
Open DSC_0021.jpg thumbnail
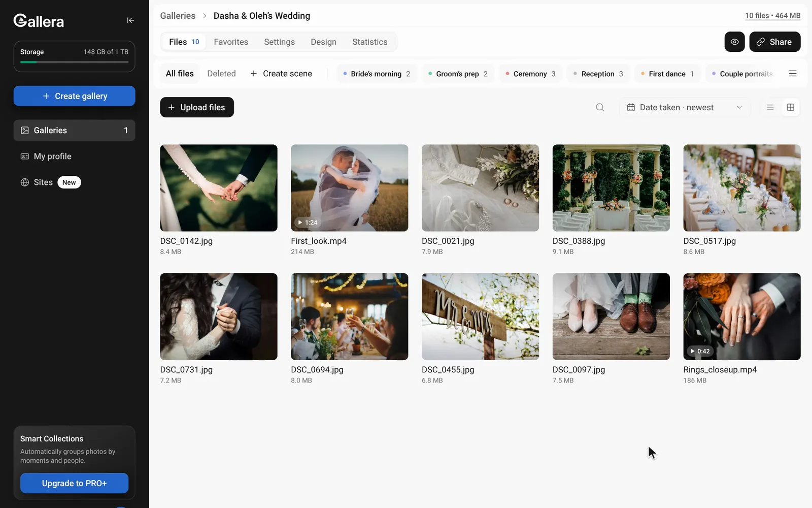(x=480, y=188)
